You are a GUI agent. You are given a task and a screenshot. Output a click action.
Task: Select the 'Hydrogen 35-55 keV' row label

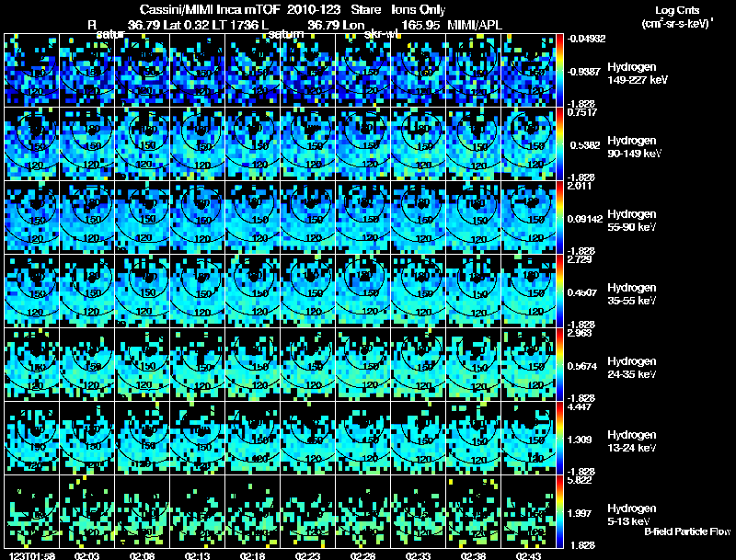click(x=632, y=294)
